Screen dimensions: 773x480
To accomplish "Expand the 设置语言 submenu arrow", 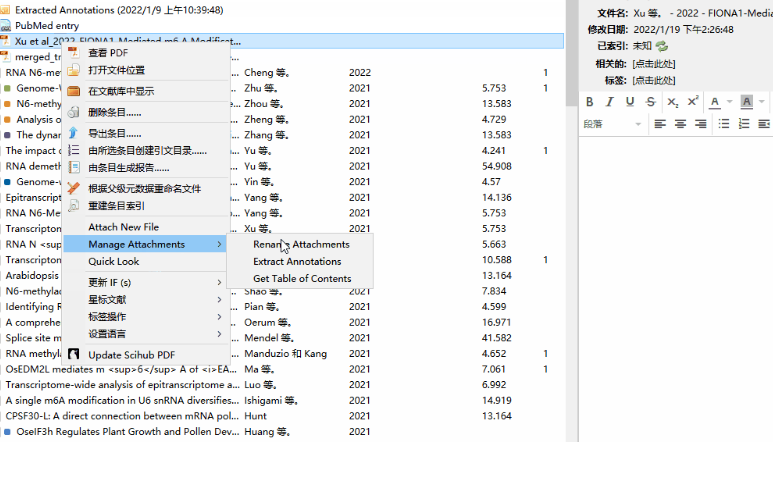I will pos(219,334).
